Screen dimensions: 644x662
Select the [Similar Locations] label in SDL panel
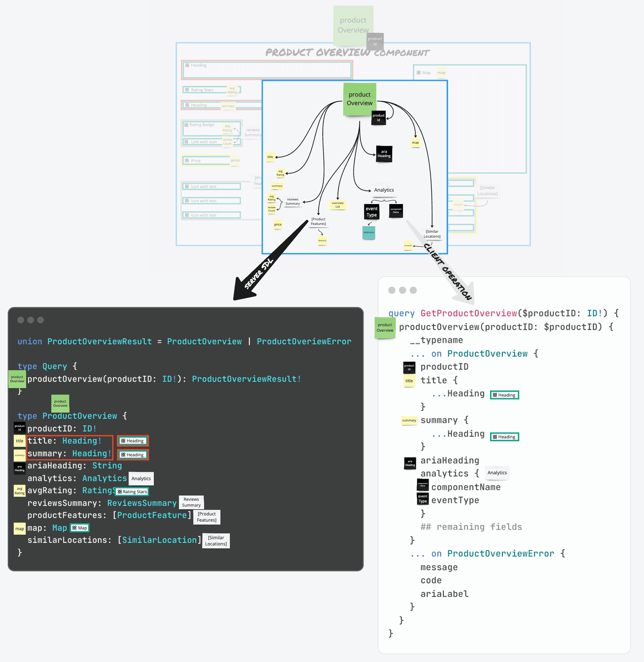216,541
